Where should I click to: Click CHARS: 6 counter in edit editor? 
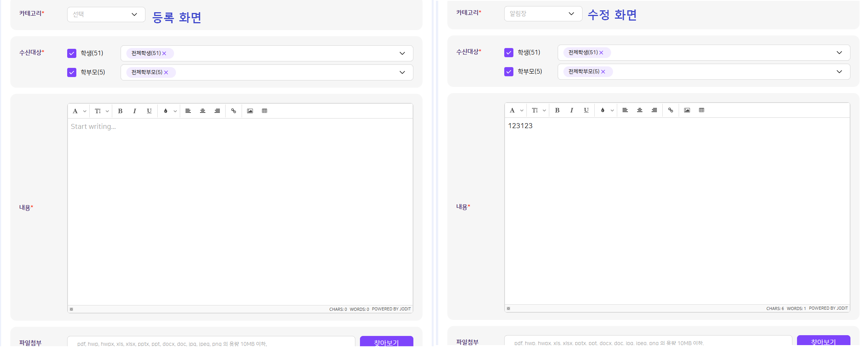pyautogui.click(x=775, y=308)
